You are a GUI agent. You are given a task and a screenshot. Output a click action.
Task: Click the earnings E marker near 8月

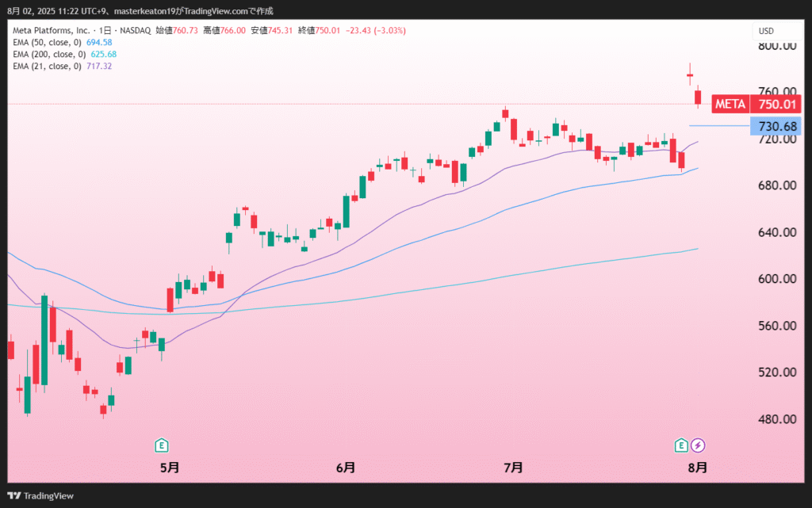(x=681, y=445)
